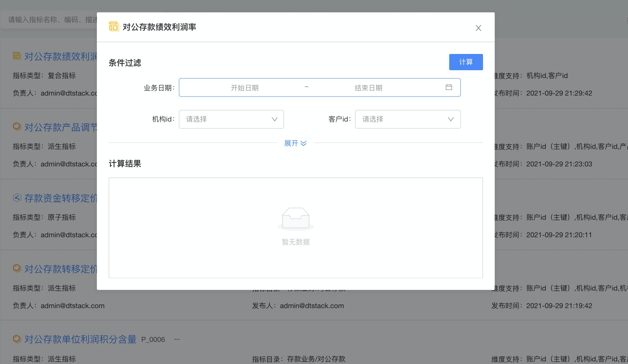Open the 对公存款转移定价 indicator in background list
628x364 pixels.
[x=61, y=269]
